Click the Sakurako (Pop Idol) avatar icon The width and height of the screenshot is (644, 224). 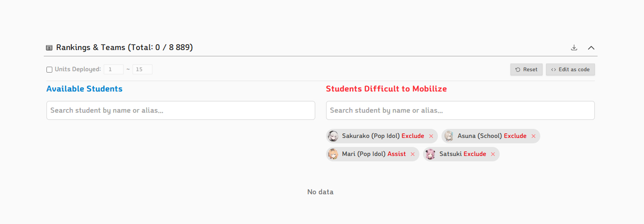click(333, 136)
